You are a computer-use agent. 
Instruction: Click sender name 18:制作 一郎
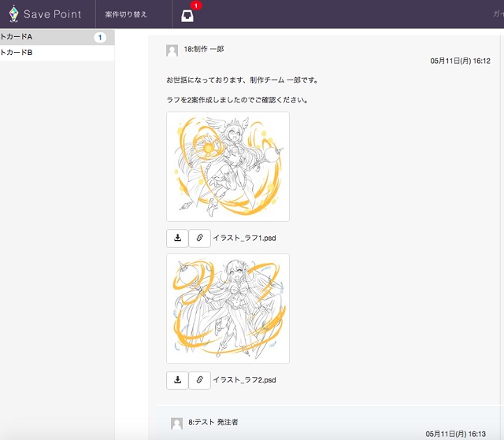point(204,49)
